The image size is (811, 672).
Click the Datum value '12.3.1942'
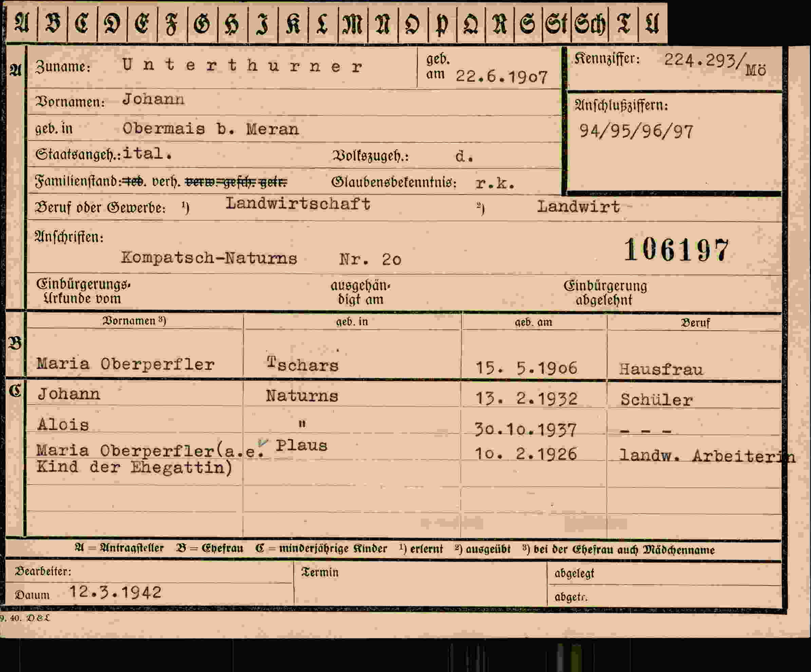point(115,592)
